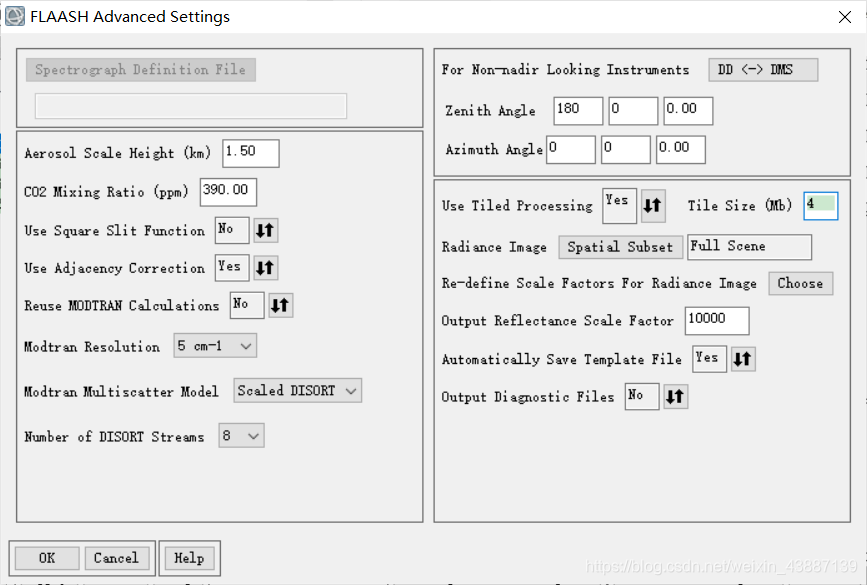Click the Cancel button
This screenshot has height=585, width=867.
[x=117, y=558]
